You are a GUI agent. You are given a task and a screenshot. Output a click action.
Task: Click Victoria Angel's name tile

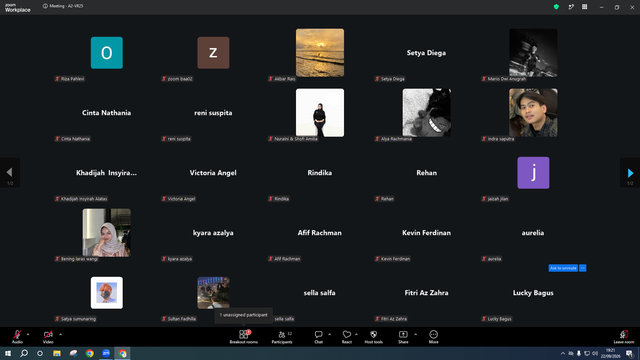pyautogui.click(x=213, y=173)
